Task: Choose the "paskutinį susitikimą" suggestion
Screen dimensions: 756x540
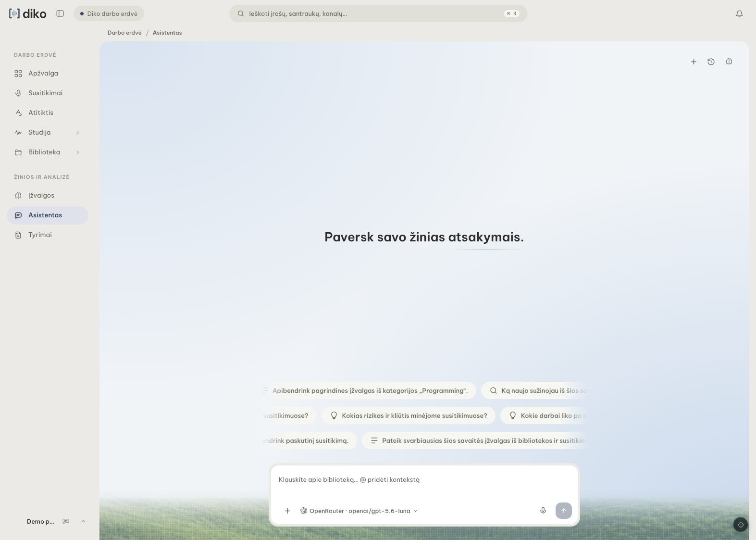Action: (310, 440)
